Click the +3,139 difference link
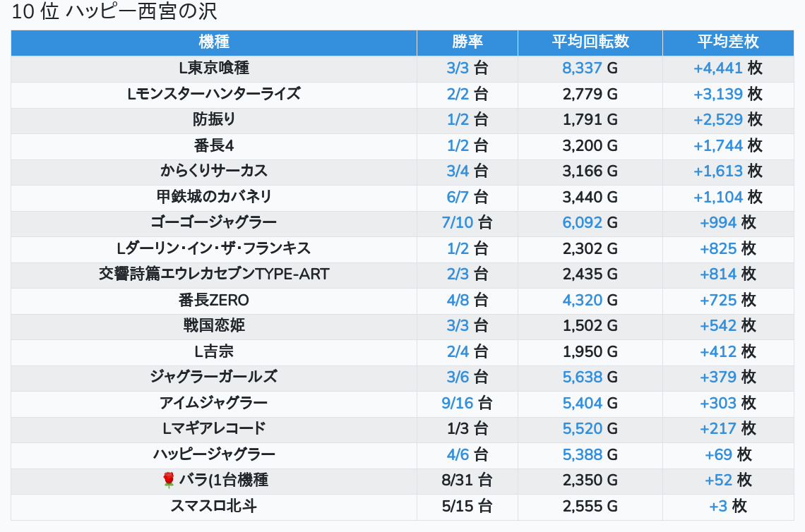The image size is (805, 532). [x=718, y=94]
